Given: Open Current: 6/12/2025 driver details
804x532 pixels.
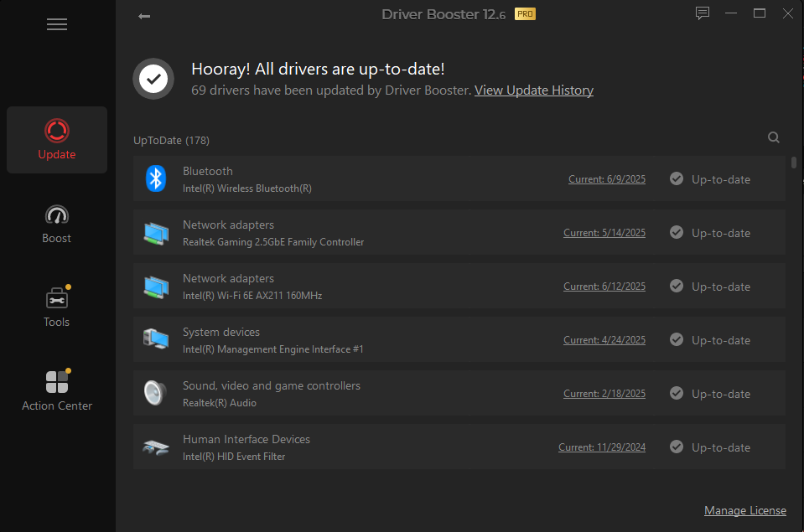Looking at the screenshot, I should pyautogui.click(x=604, y=286).
